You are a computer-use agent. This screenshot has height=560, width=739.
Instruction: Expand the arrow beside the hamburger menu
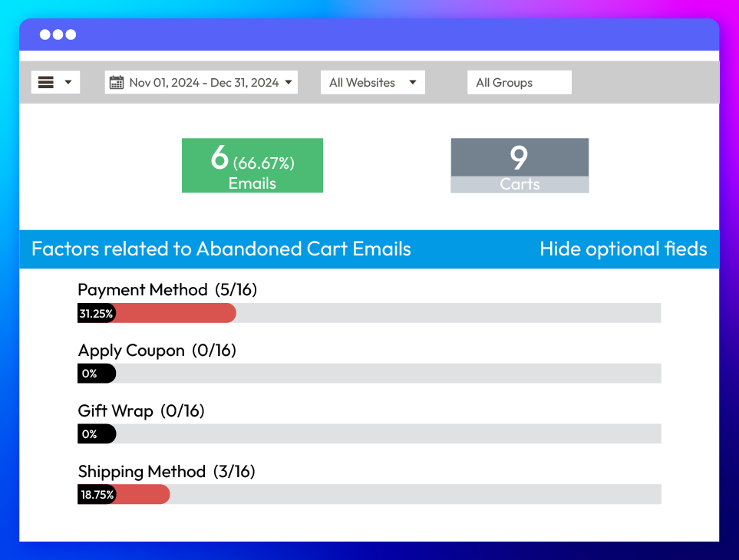[68, 82]
